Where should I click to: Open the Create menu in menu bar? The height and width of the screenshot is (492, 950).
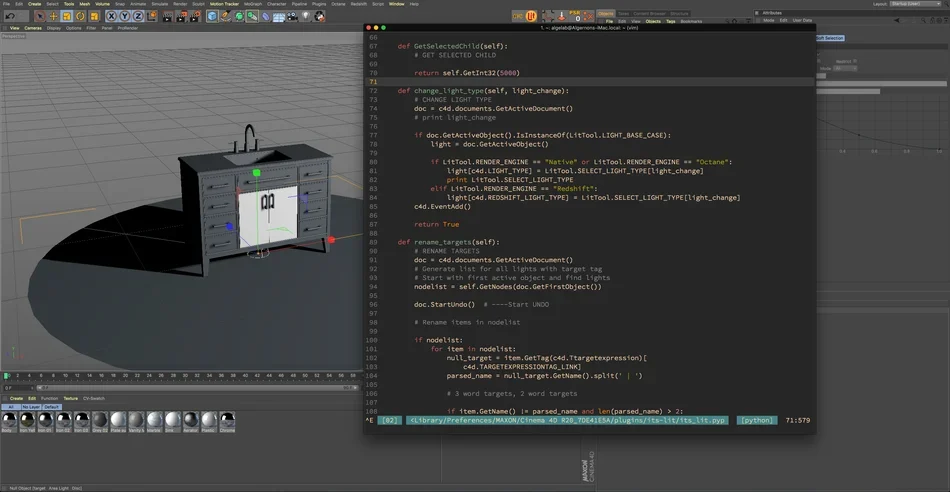tap(35, 4)
